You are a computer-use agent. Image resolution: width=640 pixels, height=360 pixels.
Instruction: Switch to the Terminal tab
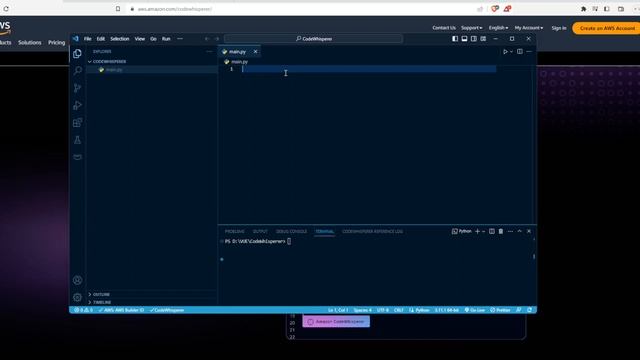(324, 231)
